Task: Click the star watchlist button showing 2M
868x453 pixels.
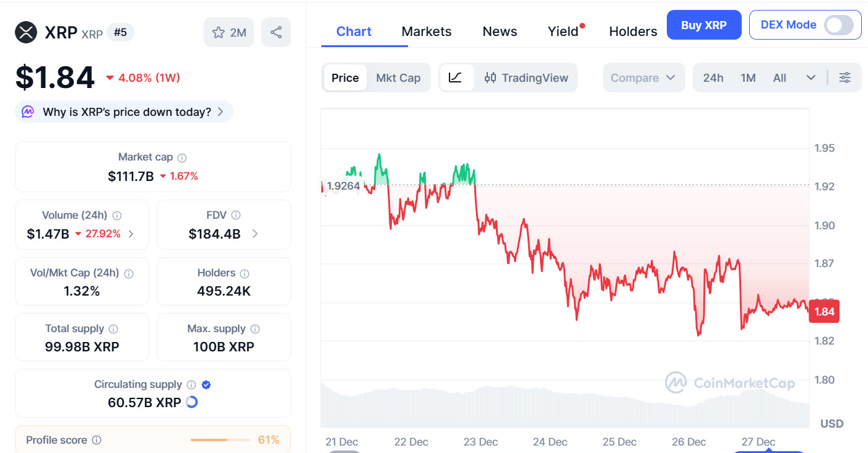Action: point(228,32)
